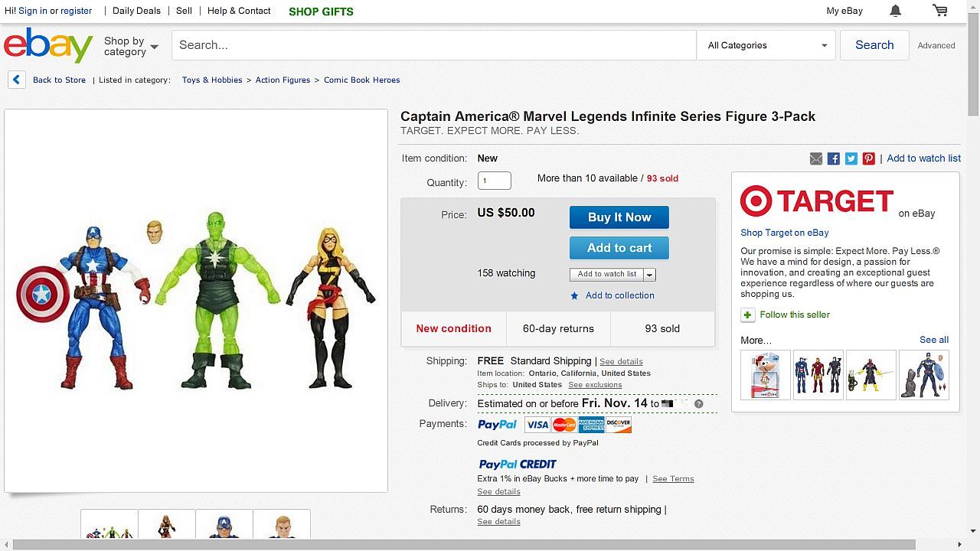The image size is (980, 551).
Task: Open the All Categories dropdown
Action: pos(766,45)
